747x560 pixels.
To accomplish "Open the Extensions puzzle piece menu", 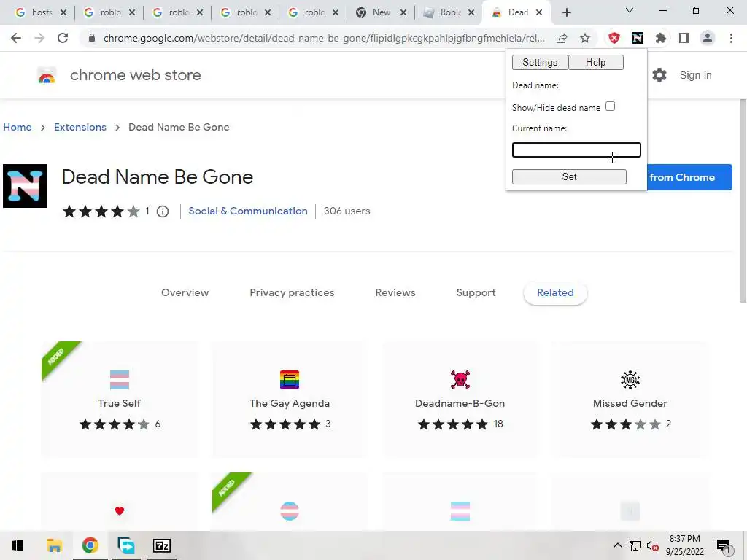I will coord(661,38).
